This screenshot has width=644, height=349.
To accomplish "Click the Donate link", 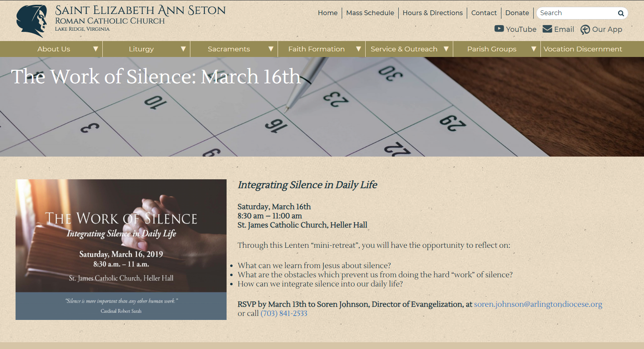I will point(517,13).
